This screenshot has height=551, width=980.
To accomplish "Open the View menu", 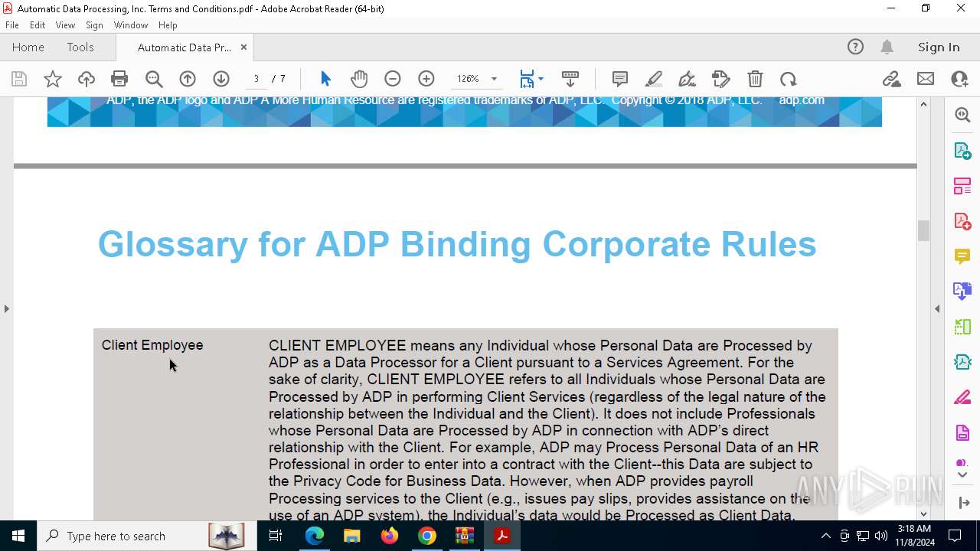I will click(65, 25).
